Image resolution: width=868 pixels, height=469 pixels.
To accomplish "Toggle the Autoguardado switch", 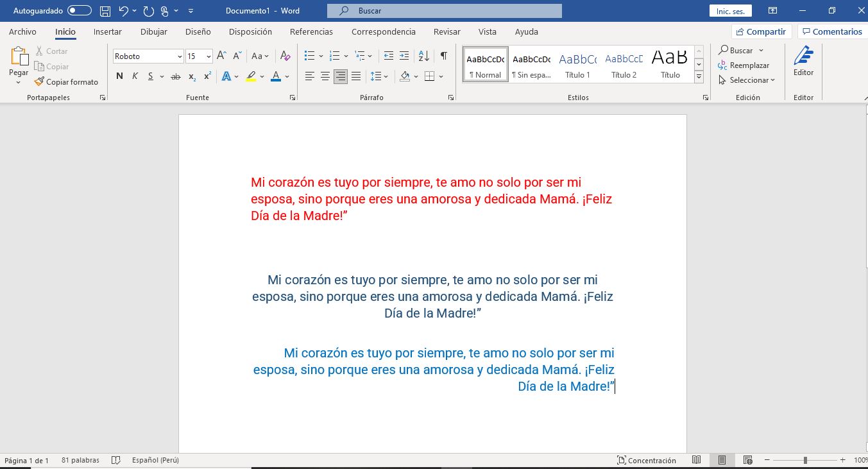I will coord(80,11).
